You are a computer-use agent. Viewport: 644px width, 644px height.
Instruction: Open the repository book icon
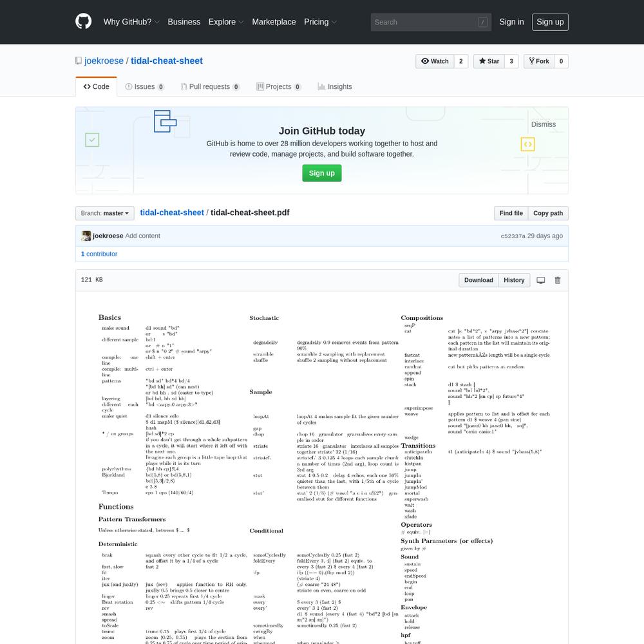tap(79, 61)
